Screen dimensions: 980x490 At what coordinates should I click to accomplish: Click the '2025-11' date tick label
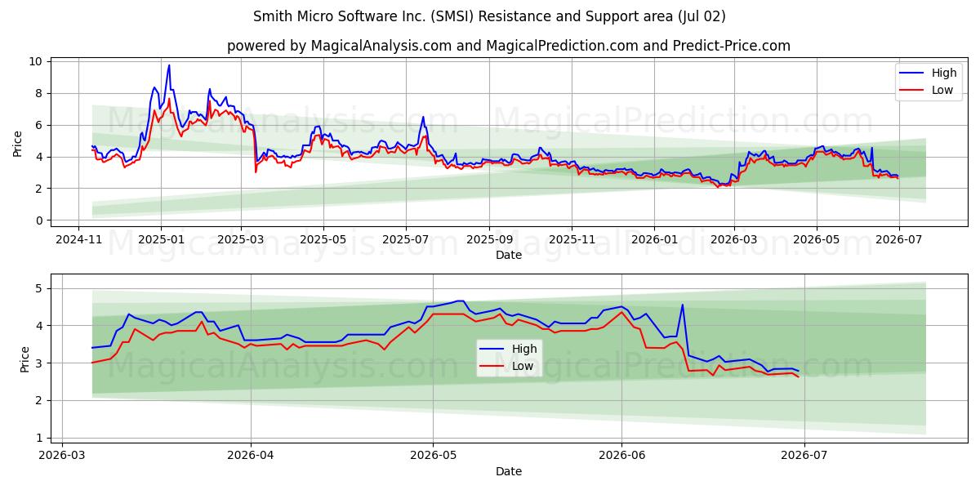pos(572,238)
